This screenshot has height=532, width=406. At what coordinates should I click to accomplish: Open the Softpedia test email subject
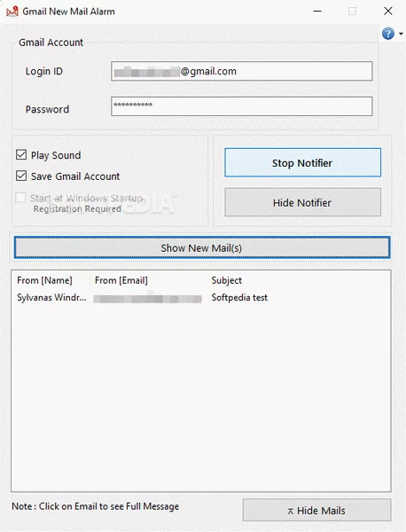pyautogui.click(x=239, y=298)
